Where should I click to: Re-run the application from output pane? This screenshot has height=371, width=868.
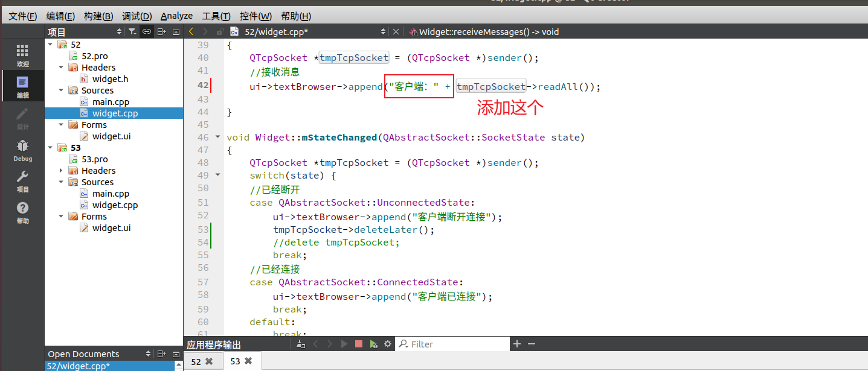pos(344,344)
